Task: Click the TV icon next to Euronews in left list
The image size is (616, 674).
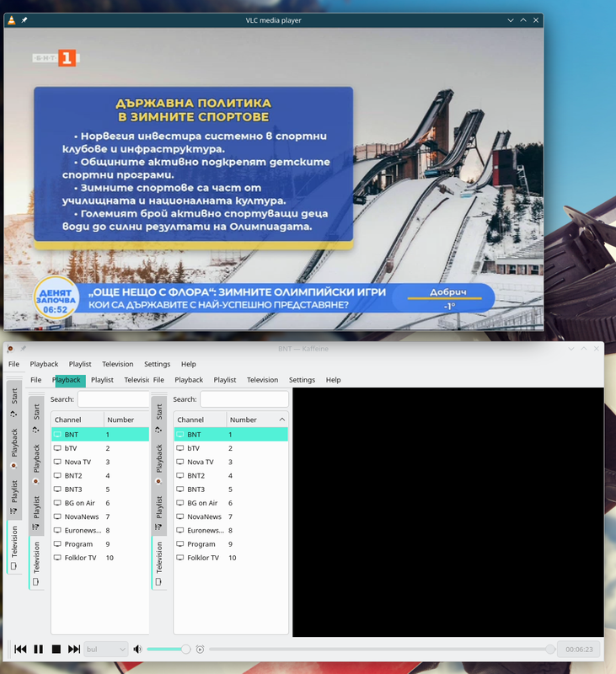Action: point(57,531)
